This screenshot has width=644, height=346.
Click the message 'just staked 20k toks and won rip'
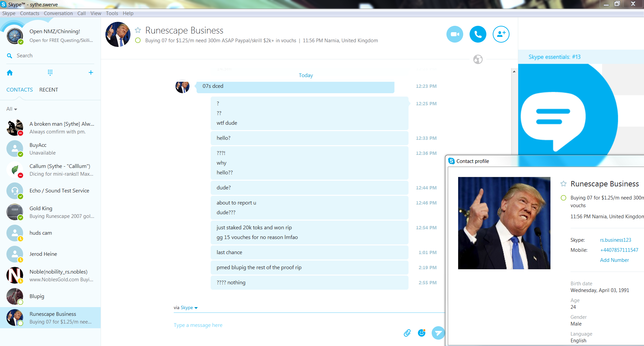pyautogui.click(x=254, y=228)
